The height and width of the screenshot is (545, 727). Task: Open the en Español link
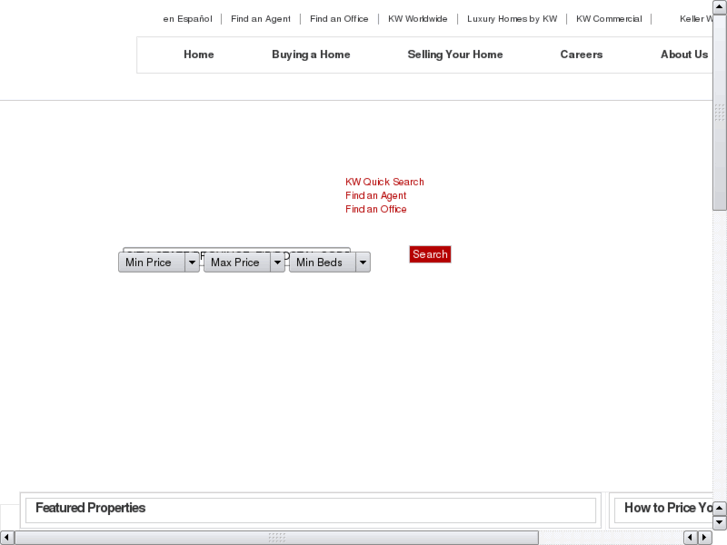click(187, 19)
